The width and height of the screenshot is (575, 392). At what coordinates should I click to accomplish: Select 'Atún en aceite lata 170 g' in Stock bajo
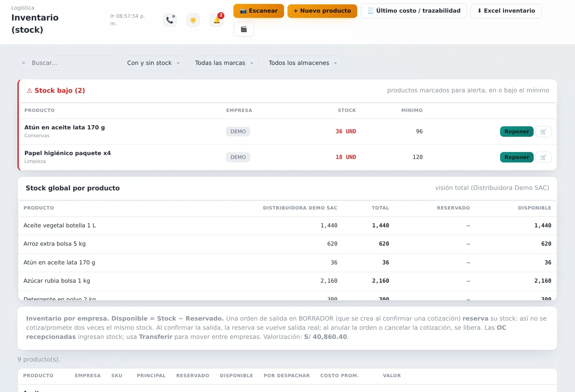pyautogui.click(x=64, y=128)
